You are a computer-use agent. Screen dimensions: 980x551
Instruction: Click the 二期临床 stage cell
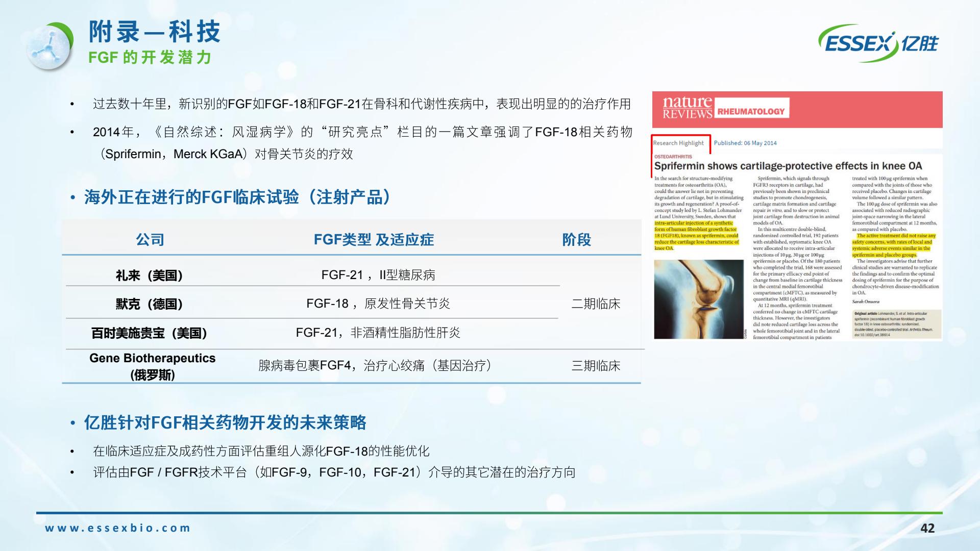[596, 304]
